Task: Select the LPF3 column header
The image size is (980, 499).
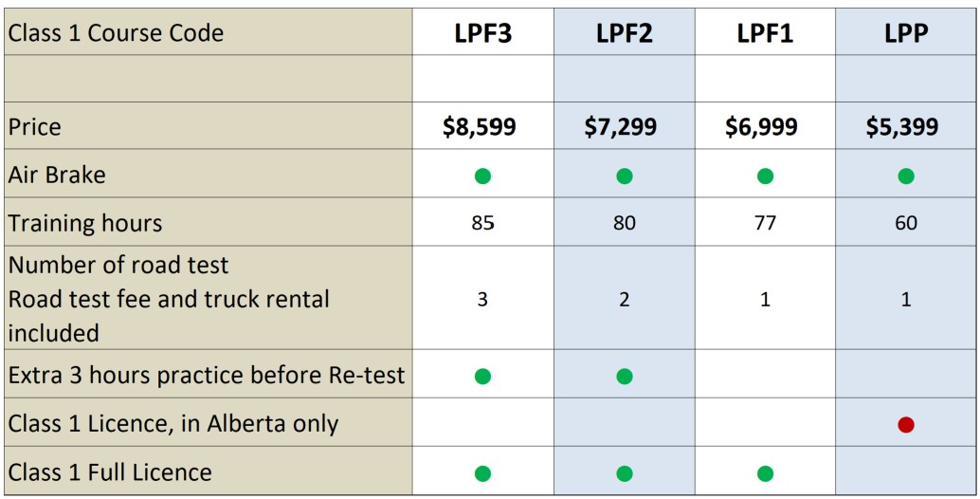Action: 482,33
